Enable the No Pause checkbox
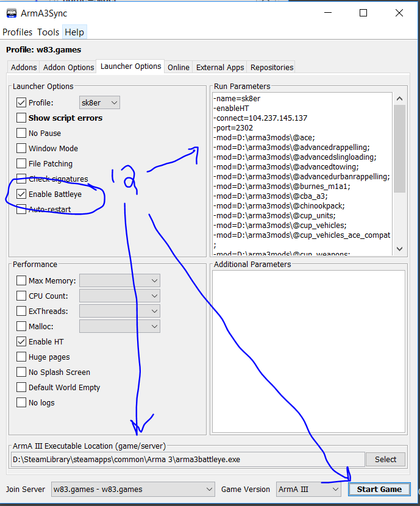Viewport: 420px width, 506px height. pos(21,133)
